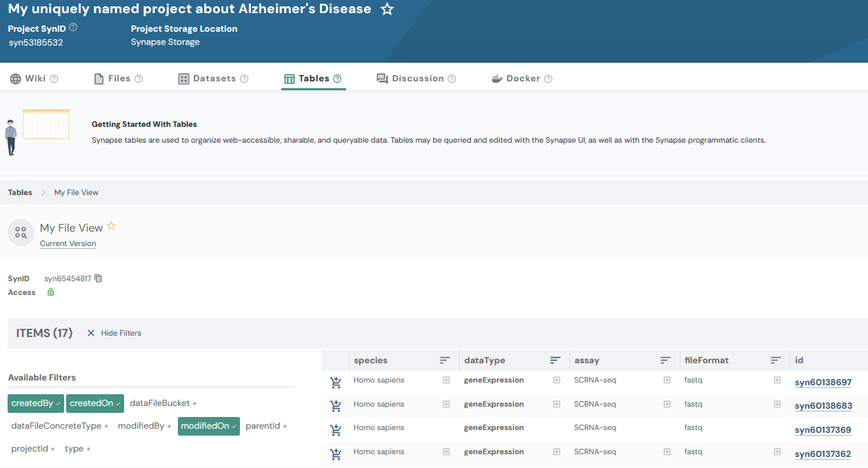Click the green Access lock icon

[x=50, y=292]
